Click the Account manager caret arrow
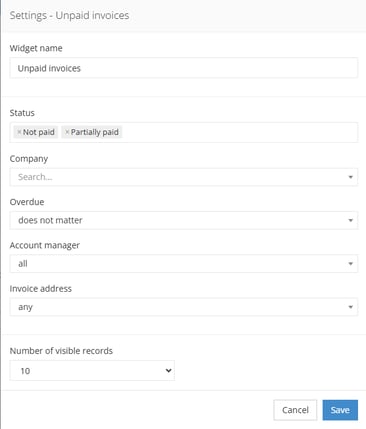 pyautogui.click(x=350, y=264)
